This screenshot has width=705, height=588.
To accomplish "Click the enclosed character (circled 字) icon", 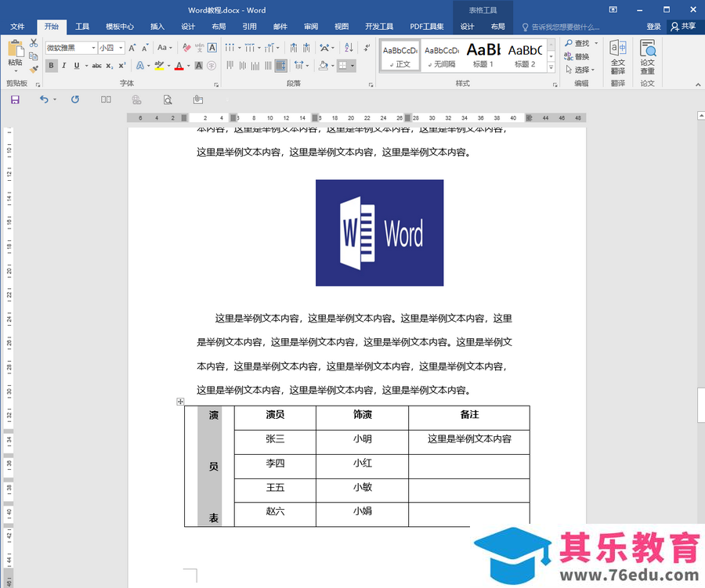I will pos(211,66).
